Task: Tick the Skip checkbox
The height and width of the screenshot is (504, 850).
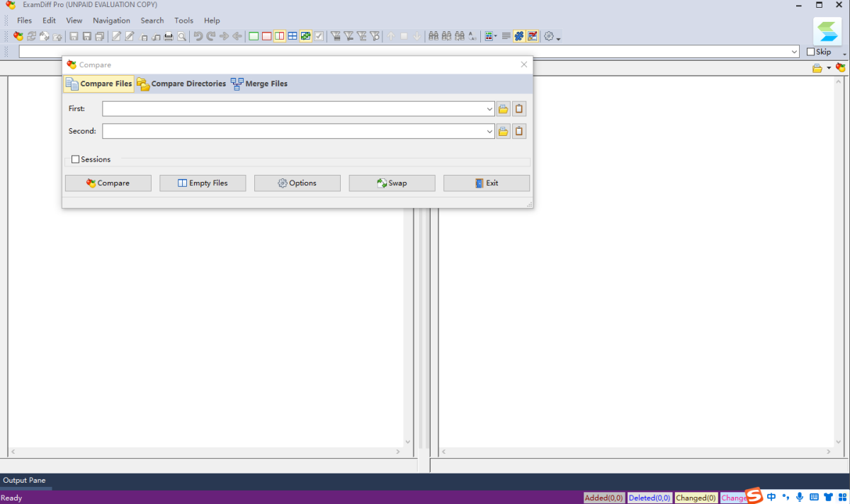Action: coord(811,52)
